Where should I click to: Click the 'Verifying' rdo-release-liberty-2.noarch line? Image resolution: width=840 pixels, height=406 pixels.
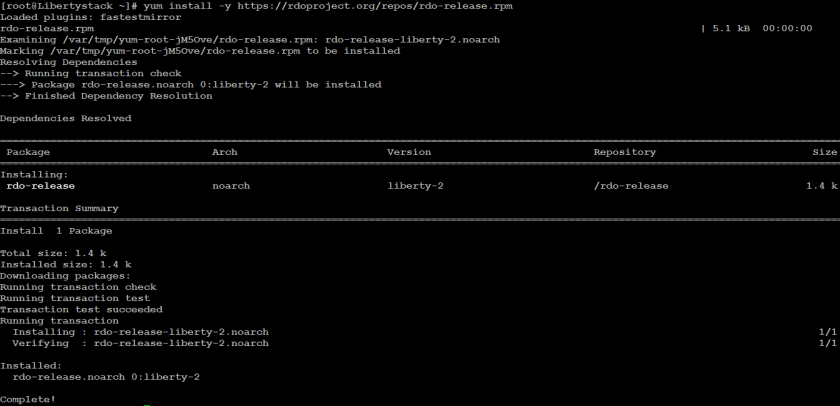140,343
